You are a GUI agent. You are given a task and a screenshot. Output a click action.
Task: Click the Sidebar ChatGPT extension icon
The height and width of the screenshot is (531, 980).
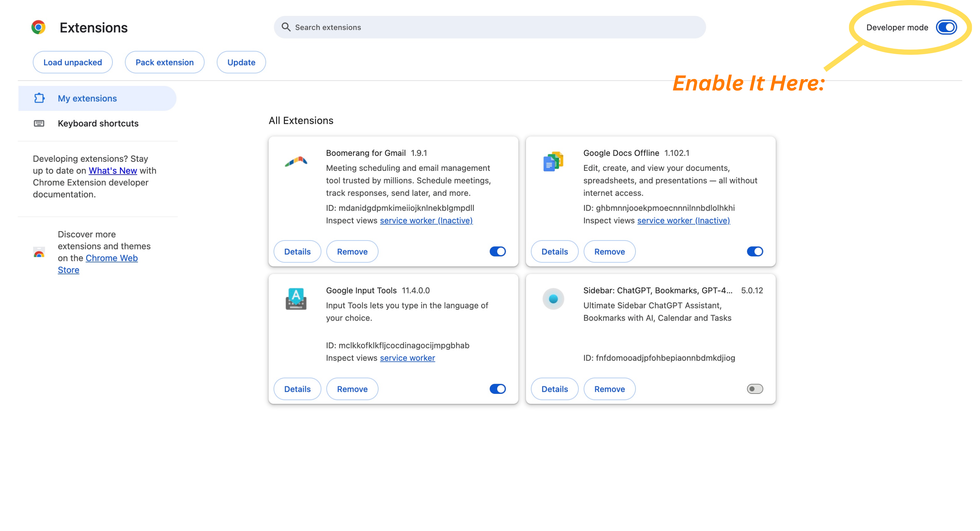point(553,299)
